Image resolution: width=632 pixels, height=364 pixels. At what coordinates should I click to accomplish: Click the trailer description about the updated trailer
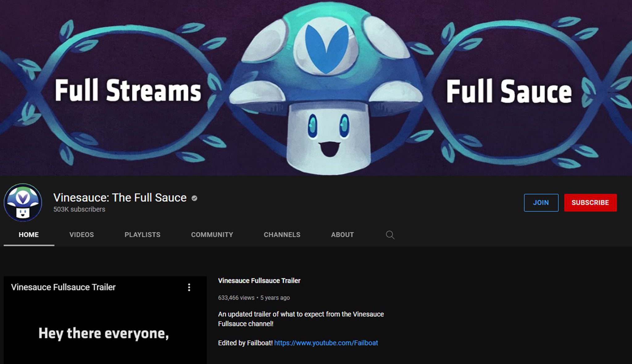[301, 319]
